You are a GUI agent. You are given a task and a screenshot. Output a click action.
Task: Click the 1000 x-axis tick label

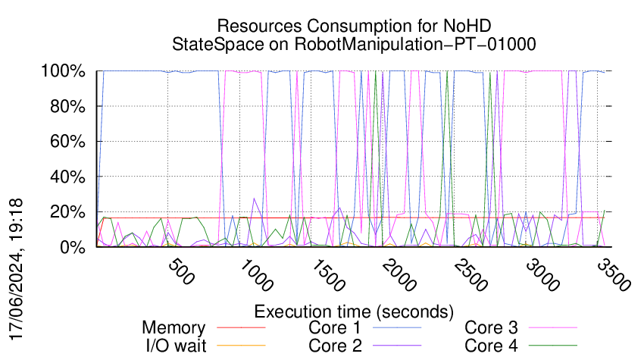pyautogui.click(x=255, y=275)
